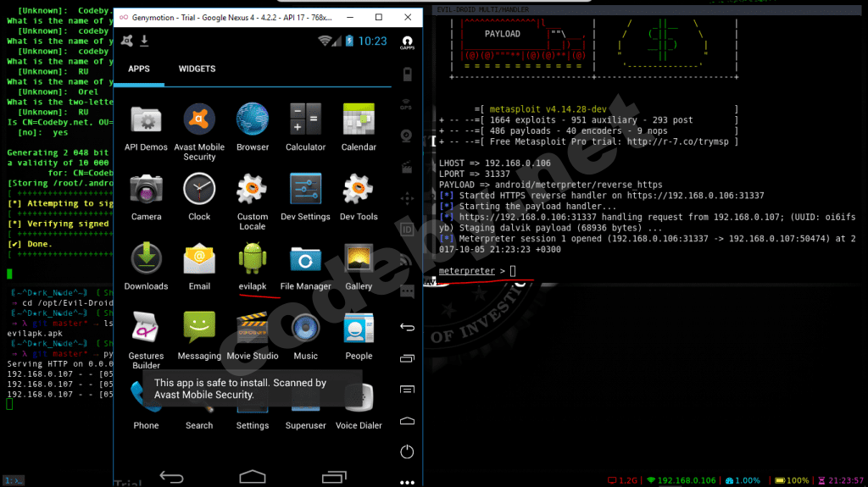Image resolution: width=868 pixels, height=487 pixels.
Task: Click Genymotion sidebar recent apps button
Action: [407, 358]
